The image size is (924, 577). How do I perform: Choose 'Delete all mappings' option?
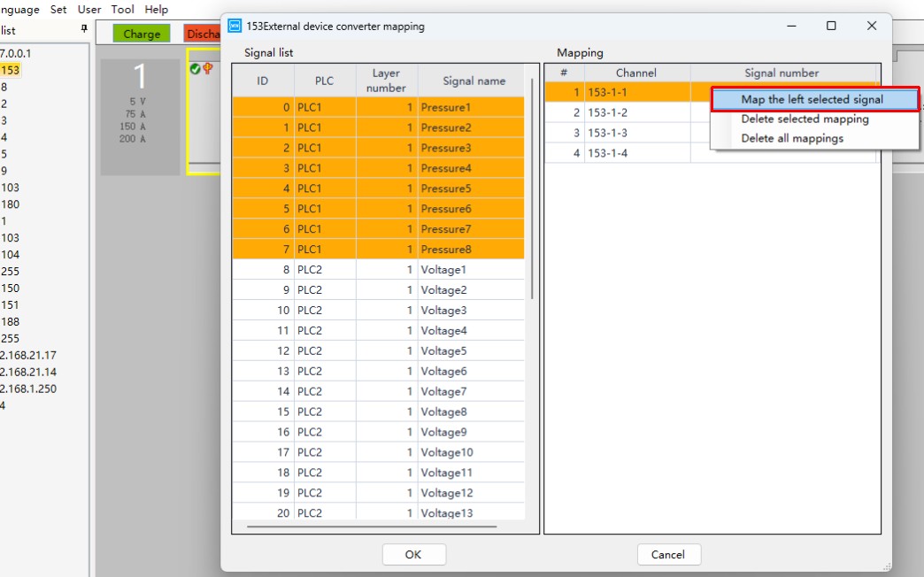tap(792, 139)
